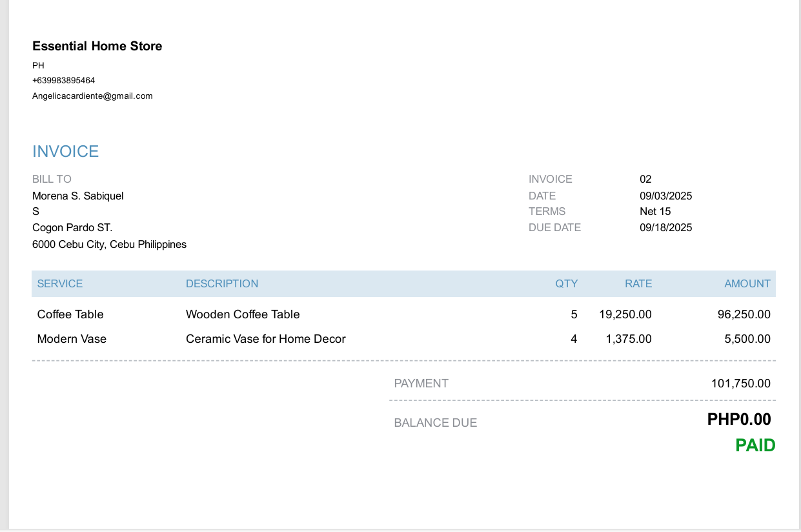Click the Ceramic Vase for Home Decor description
Viewport: 801px width, 532px height.
(265, 339)
